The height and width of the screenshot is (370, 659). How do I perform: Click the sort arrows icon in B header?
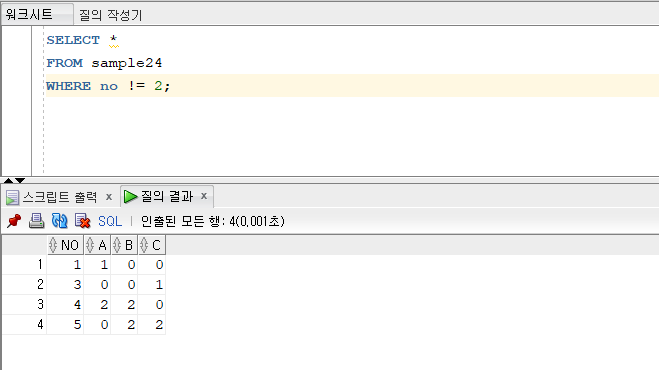click(117, 245)
